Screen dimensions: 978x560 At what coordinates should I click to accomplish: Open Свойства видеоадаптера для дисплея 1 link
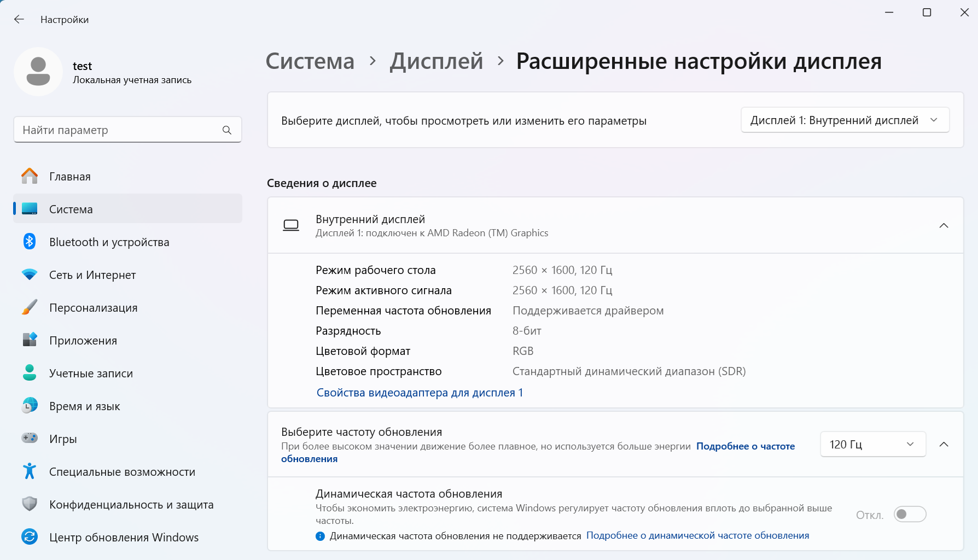420,393
